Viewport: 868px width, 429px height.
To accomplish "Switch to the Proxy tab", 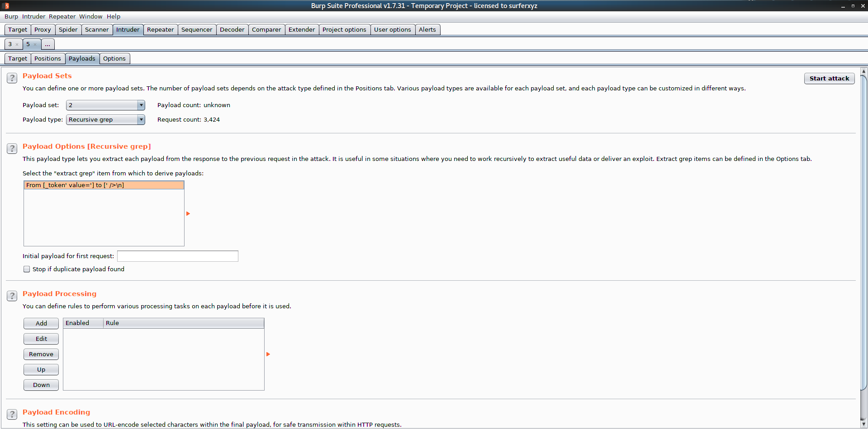I will point(43,29).
